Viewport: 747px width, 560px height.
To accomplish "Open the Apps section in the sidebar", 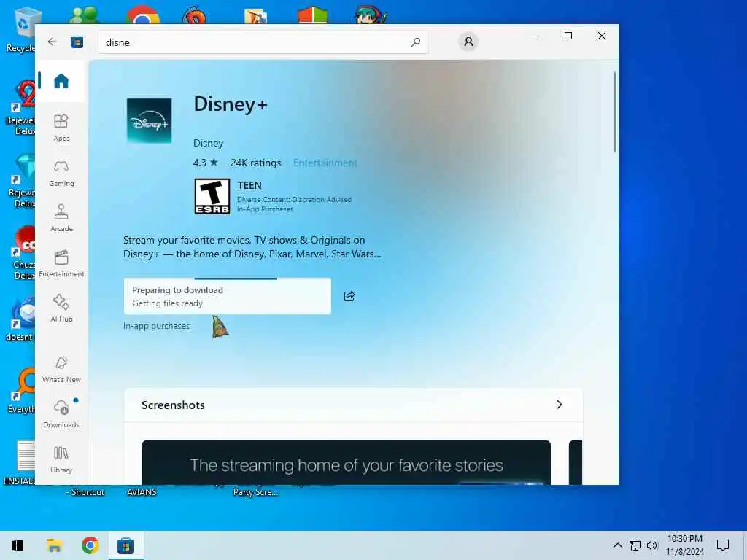I will [61, 128].
